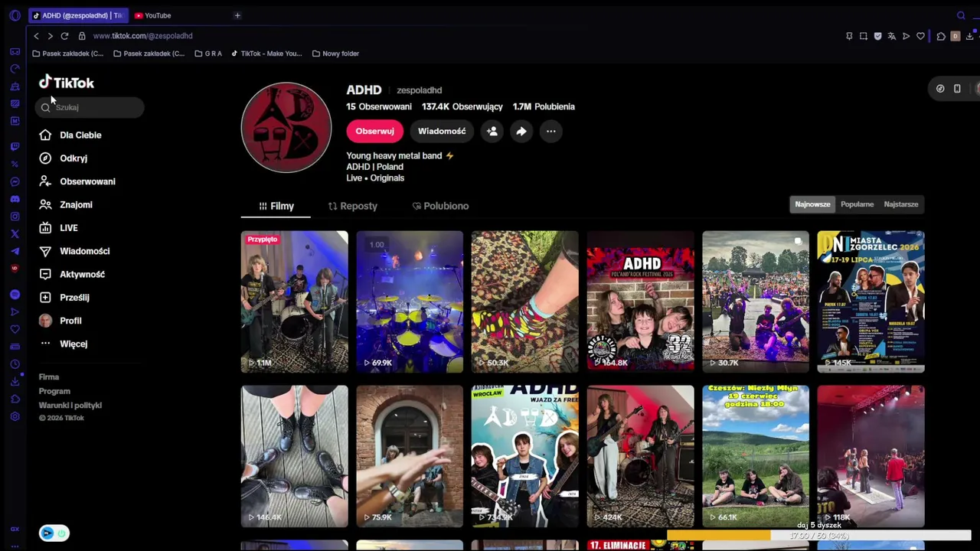This screenshot has height=551, width=980.
Task: Sort videos by Popularne
Action: [857, 204]
